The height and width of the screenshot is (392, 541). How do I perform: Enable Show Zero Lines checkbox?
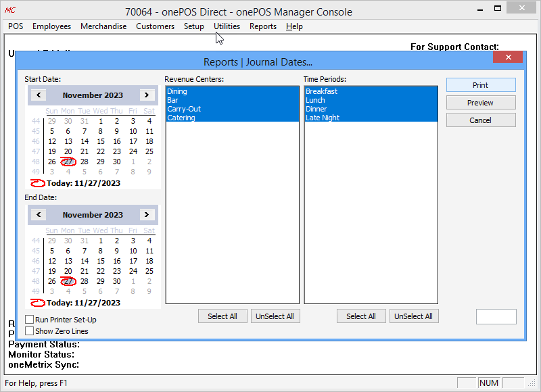(x=29, y=331)
